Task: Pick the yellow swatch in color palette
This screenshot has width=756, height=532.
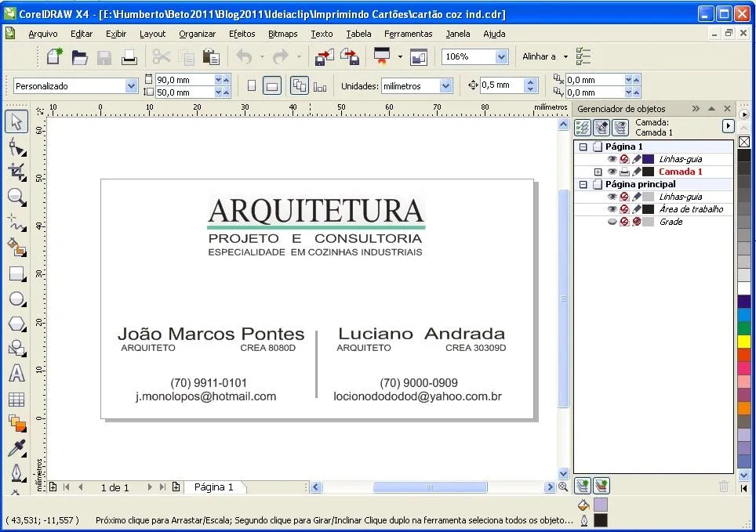Action: pyautogui.click(x=744, y=341)
